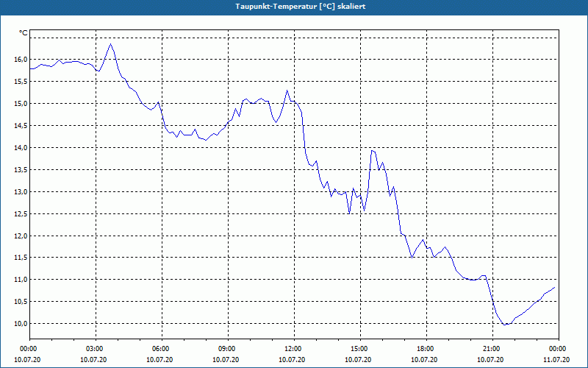The image size is (588, 368).
Task: Select the 11,0 y-axis value
Action: click(21, 280)
